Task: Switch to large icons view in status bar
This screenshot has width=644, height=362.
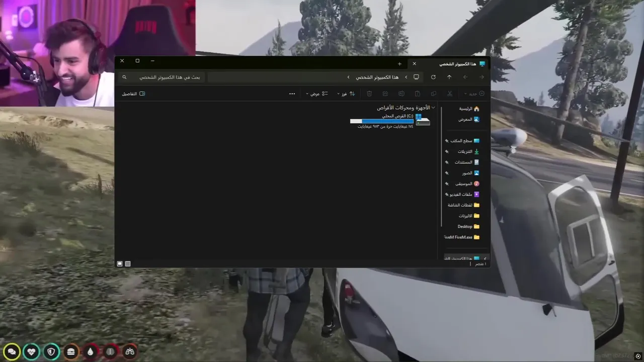Action: click(120, 263)
